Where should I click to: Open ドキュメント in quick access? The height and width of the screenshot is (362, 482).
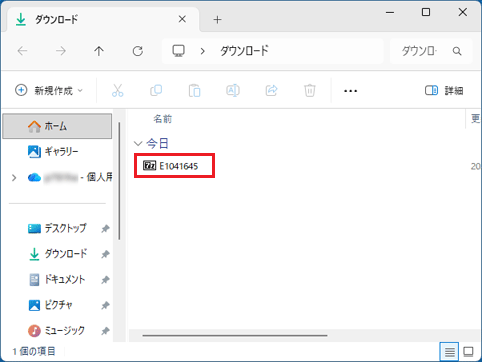coord(57,279)
